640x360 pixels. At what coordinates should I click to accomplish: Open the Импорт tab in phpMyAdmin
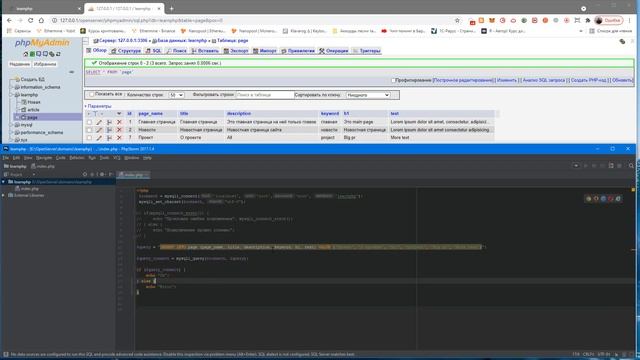coord(265,51)
